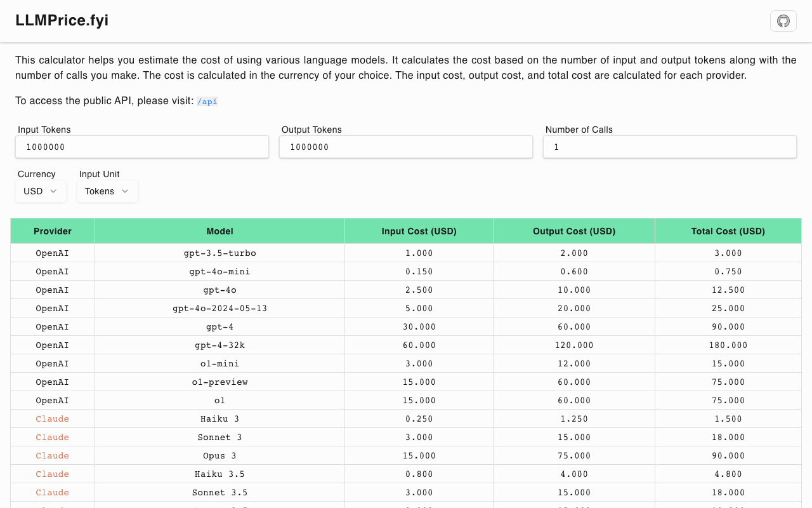The width and height of the screenshot is (812, 508).
Task: Select the gpt-3.5-turbo model row
Action: click(219, 253)
